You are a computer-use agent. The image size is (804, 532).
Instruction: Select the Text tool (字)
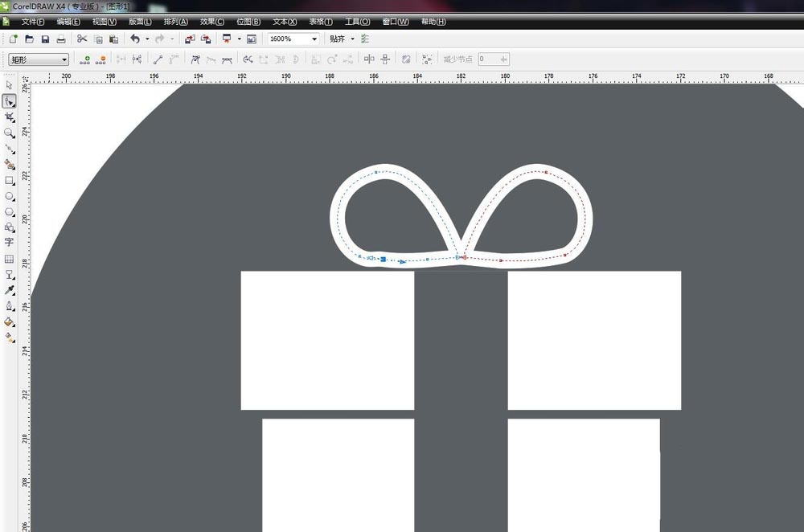point(9,242)
